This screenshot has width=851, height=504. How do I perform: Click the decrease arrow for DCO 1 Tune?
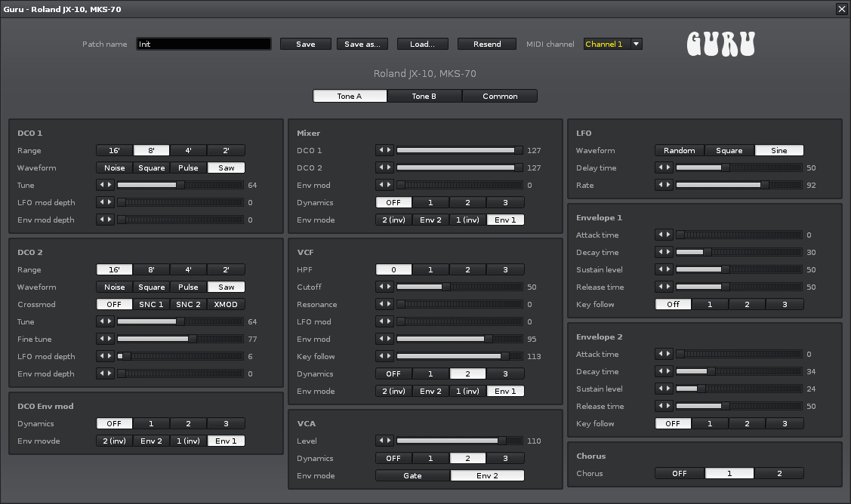coord(101,185)
